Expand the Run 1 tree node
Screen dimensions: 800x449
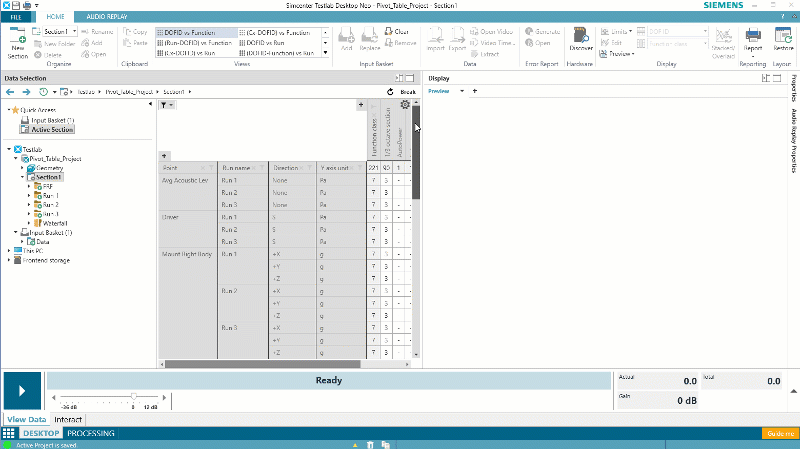tap(30, 195)
